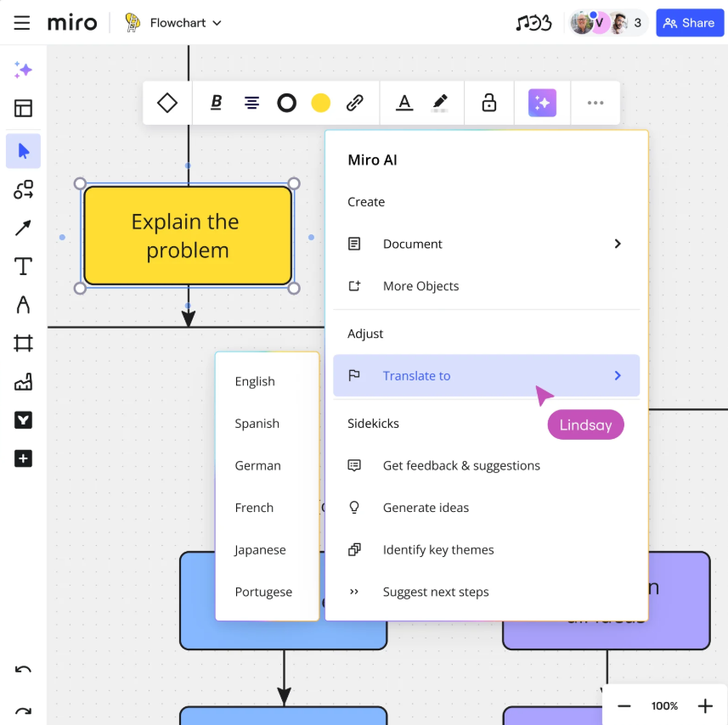Open the Flowchart board title dropdown

point(185,23)
